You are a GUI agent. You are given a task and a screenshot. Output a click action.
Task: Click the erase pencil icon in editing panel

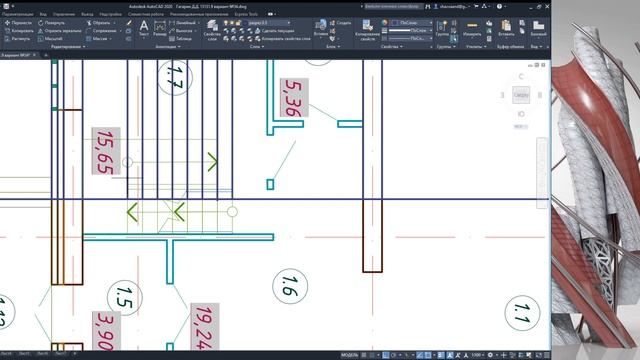pyautogui.click(x=129, y=23)
